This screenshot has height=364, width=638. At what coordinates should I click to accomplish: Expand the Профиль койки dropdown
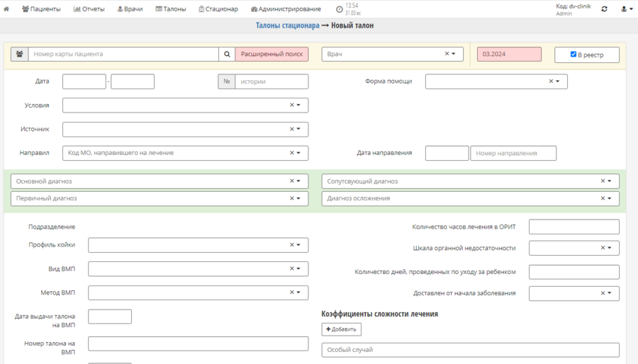(298, 244)
